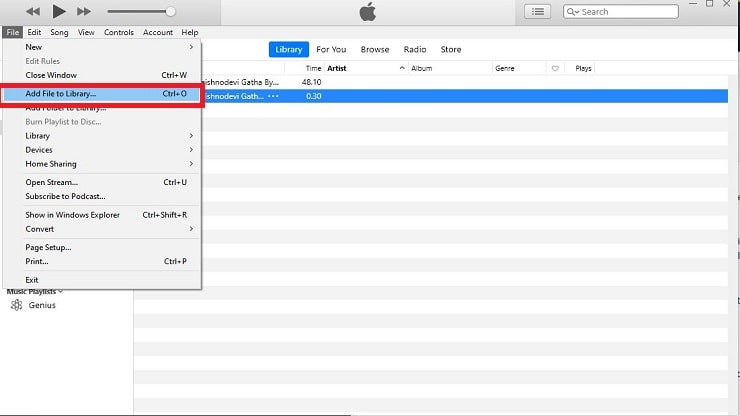Open the Help menu
The height and width of the screenshot is (416, 740).
point(190,32)
